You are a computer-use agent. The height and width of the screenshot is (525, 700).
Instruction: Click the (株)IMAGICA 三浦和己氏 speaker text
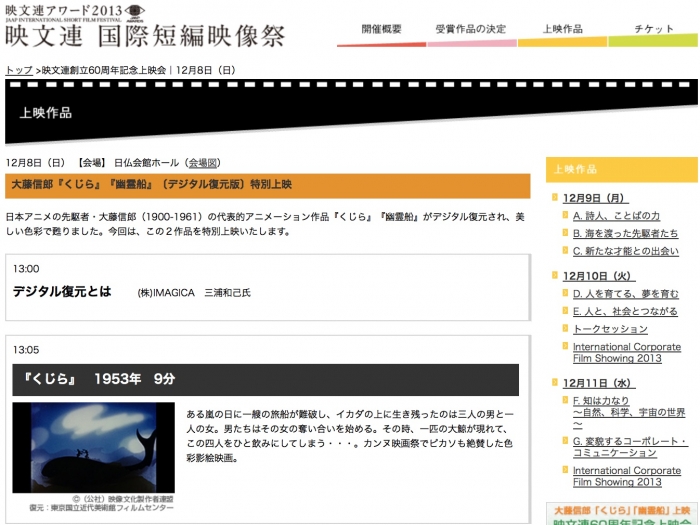click(194, 293)
